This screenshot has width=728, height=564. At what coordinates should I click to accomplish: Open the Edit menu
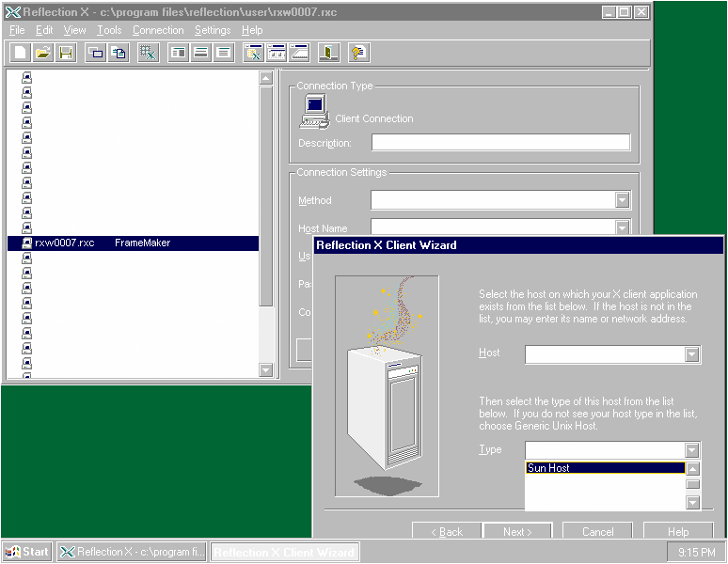[44, 30]
